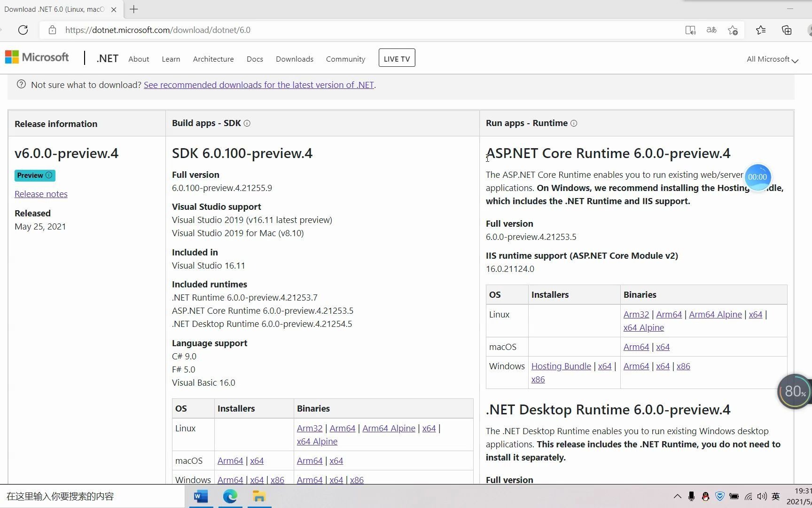
Task: Download ASP.NET Core Windows x86 binaries
Action: (x=683, y=366)
